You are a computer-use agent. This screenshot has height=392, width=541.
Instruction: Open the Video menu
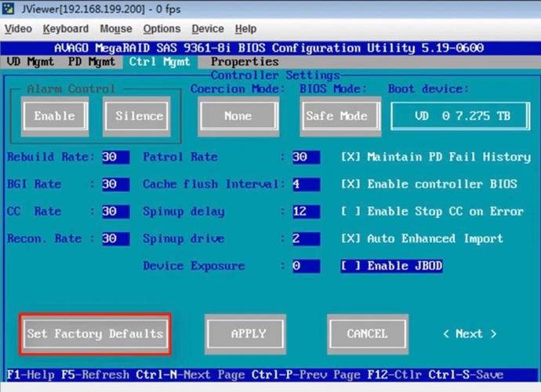[x=18, y=29]
